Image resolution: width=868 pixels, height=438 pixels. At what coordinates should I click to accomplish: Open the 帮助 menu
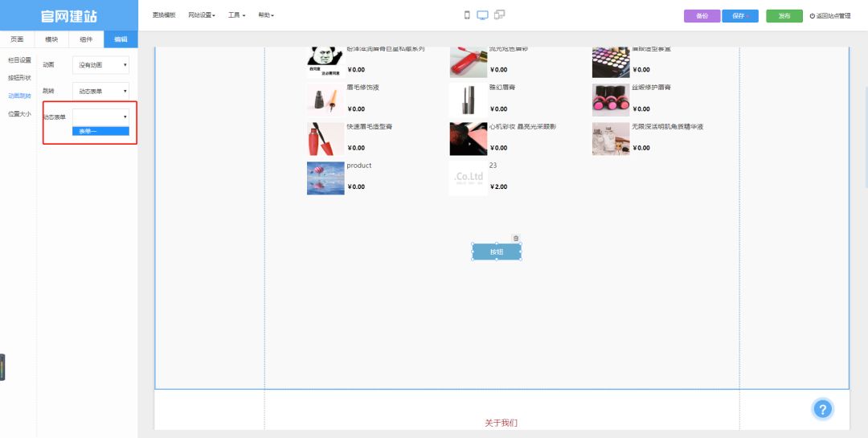point(266,15)
